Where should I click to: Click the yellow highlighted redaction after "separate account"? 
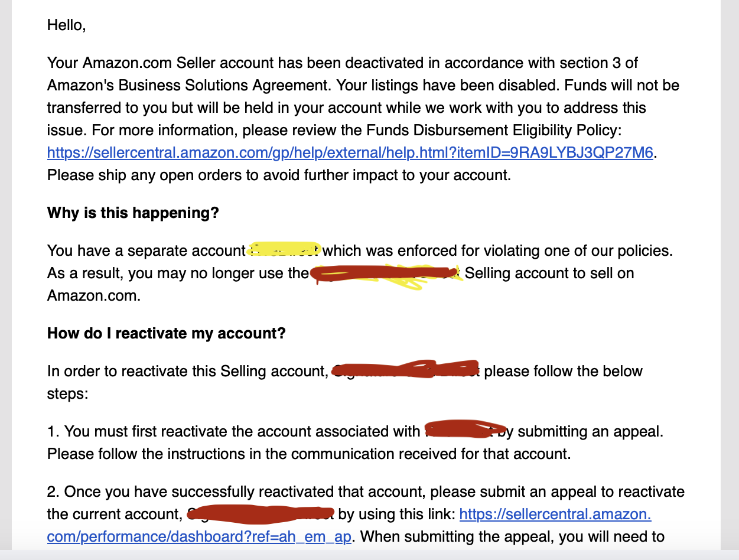pos(285,250)
